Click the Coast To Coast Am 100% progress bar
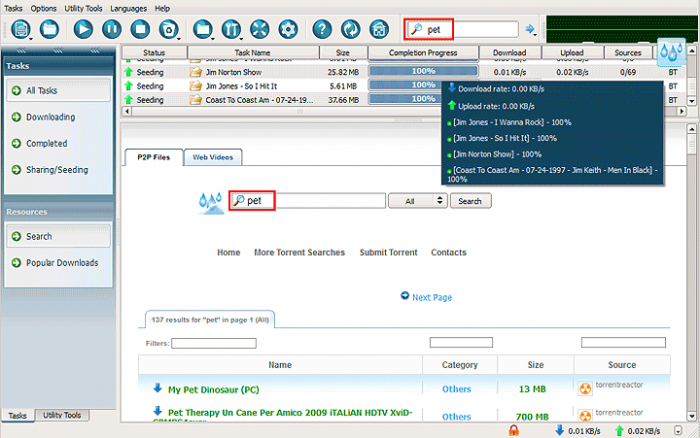The width and height of the screenshot is (700, 438). coord(405,99)
